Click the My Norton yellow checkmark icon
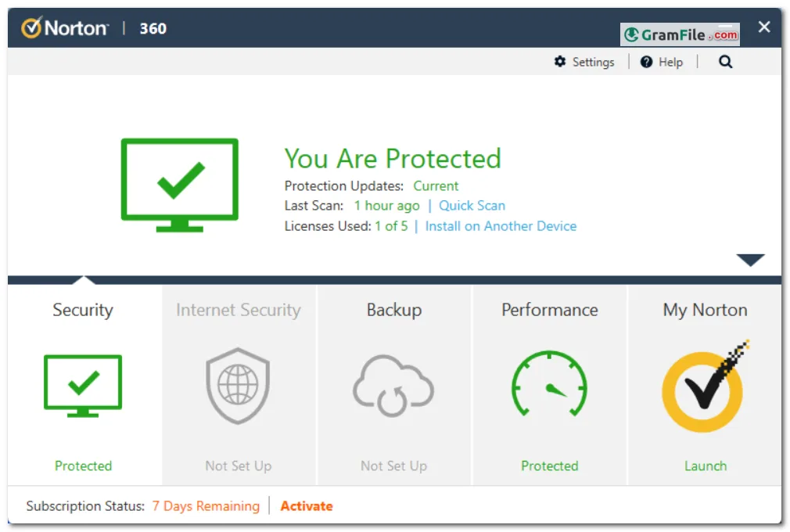This screenshot has height=532, width=790. tap(704, 387)
